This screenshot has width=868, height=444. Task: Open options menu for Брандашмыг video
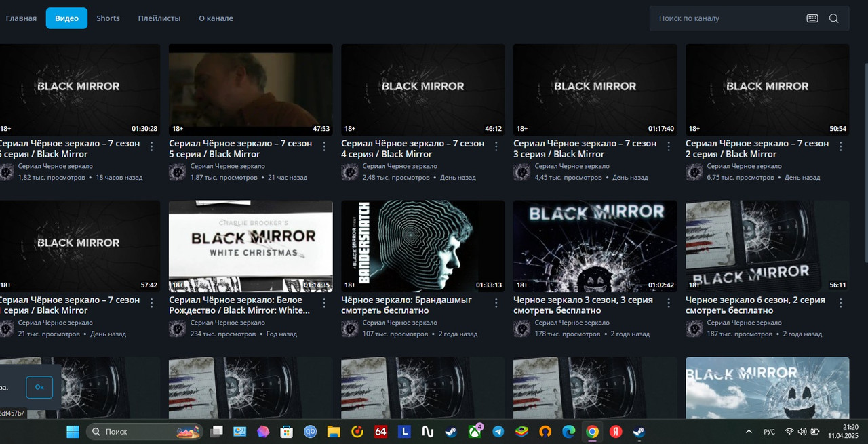496,303
